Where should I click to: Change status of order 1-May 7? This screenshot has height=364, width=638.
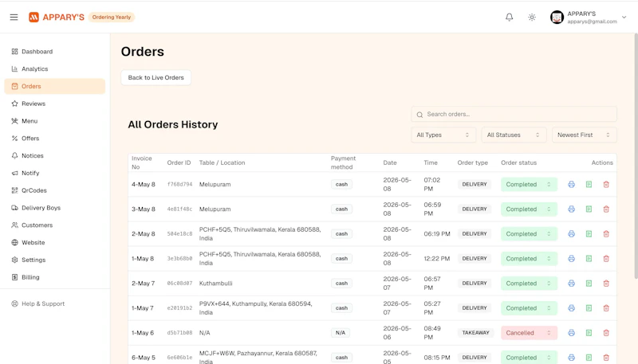[x=529, y=308]
